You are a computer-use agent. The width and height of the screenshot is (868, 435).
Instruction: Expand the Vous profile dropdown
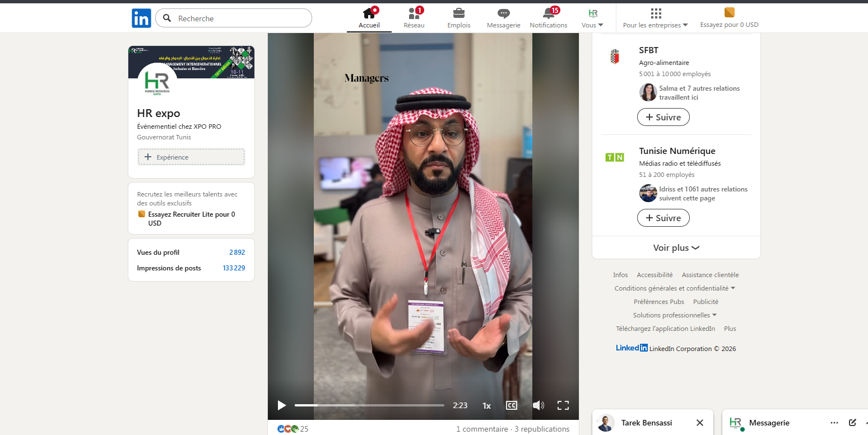[592, 25]
